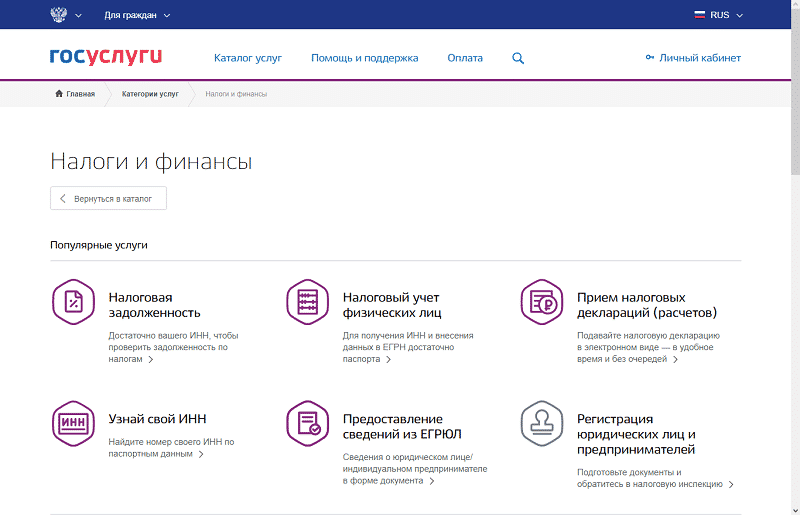Click the 'Прием налоговых деклараций' ruble icon
The image size is (800, 515).
[x=542, y=302]
